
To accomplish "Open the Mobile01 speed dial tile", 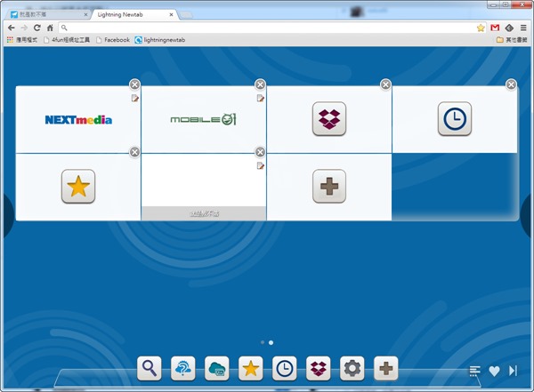I will tap(203, 119).
